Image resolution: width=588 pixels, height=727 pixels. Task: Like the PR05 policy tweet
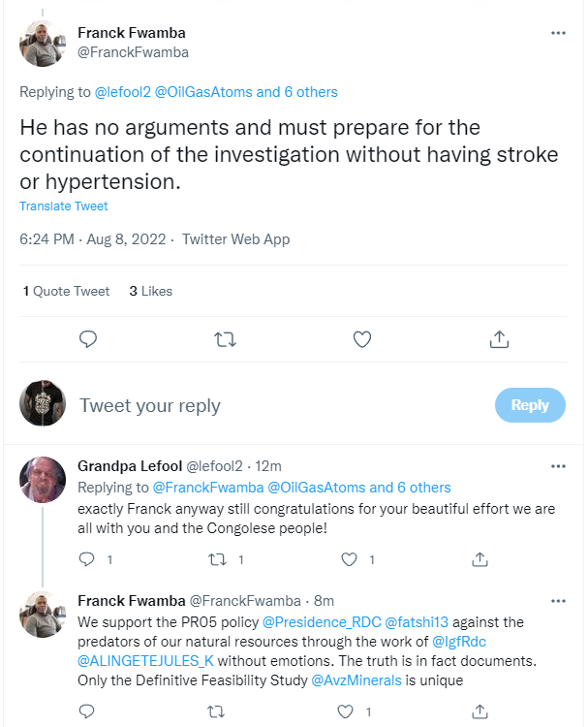pos(345,711)
